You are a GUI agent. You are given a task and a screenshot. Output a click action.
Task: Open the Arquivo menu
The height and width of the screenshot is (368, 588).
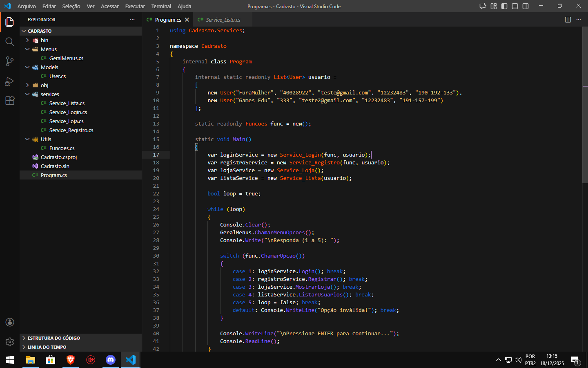pos(27,6)
